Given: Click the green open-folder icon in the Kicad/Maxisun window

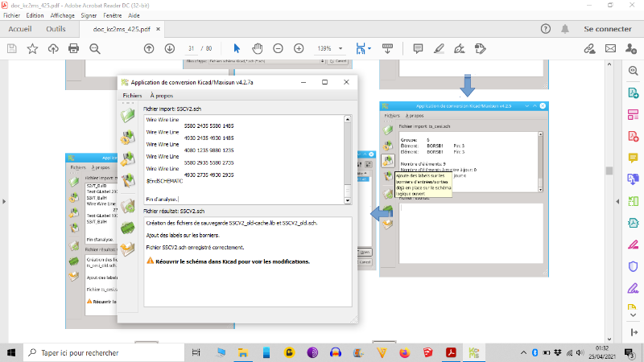Looking at the screenshot, I should tap(128, 115).
